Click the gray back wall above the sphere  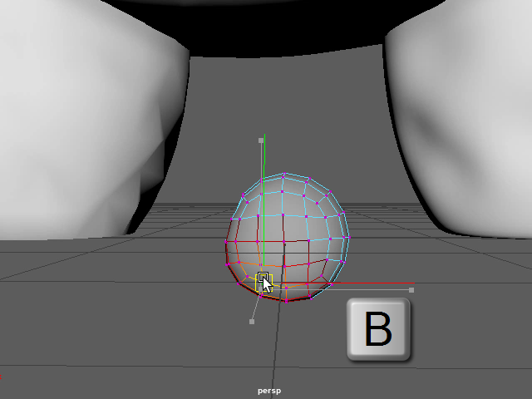tap(283, 100)
